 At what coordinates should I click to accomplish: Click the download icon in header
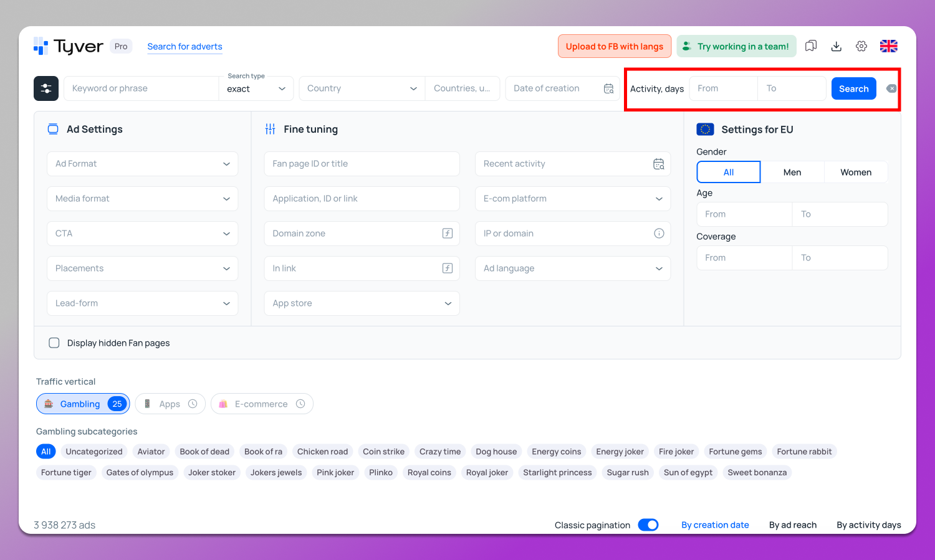[x=837, y=46]
